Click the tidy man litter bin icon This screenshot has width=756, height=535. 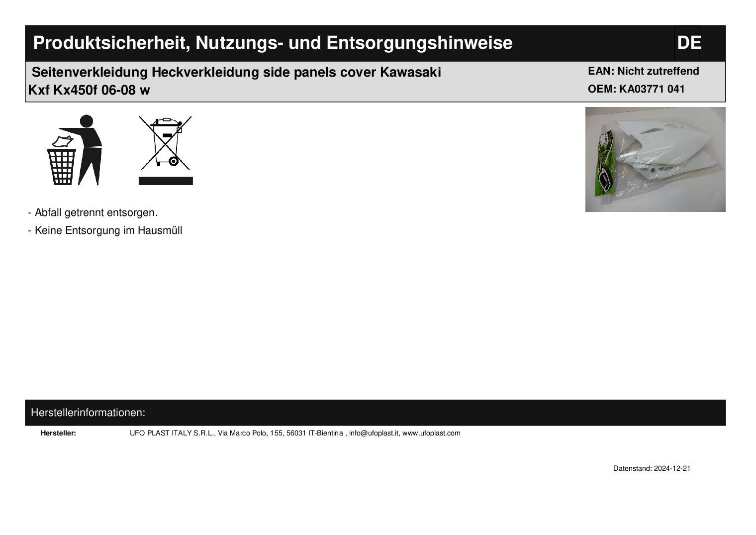(x=75, y=150)
